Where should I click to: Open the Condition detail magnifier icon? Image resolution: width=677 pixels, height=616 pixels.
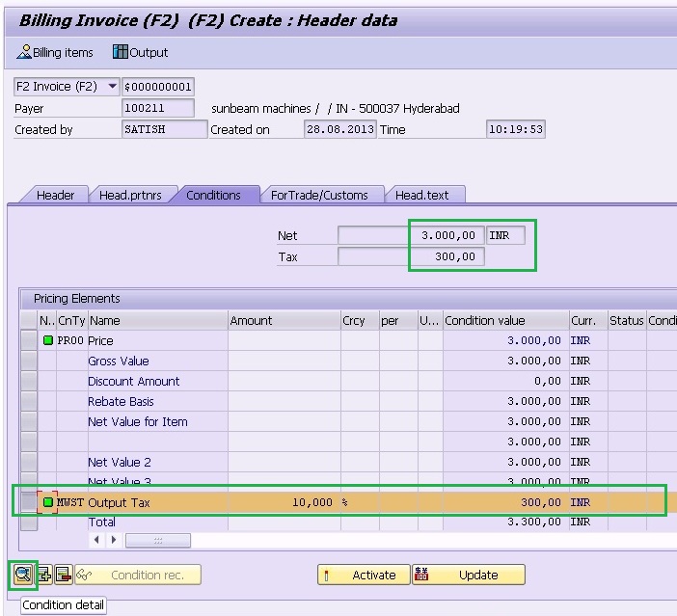(x=21, y=575)
